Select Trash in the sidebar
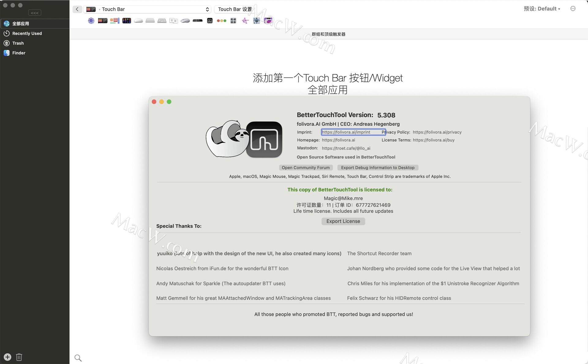The height and width of the screenshot is (364, 588). (x=35, y=43)
